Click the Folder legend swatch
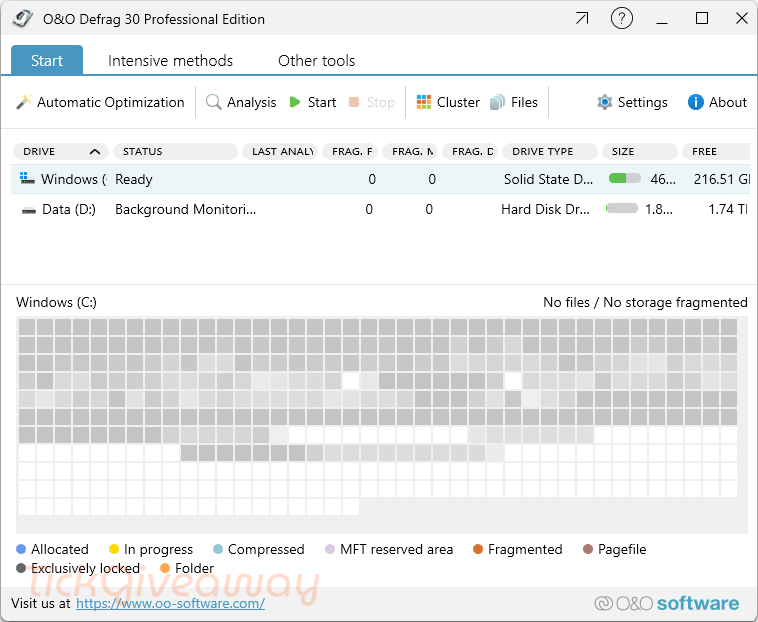The height and width of the screenshot is (622, 758). [165, 568]
